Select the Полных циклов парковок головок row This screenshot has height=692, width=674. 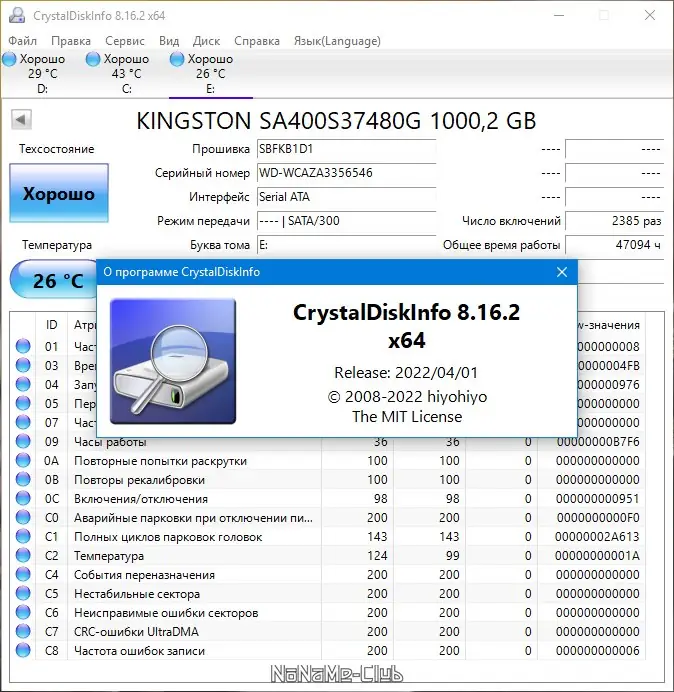tap(328, 536)
